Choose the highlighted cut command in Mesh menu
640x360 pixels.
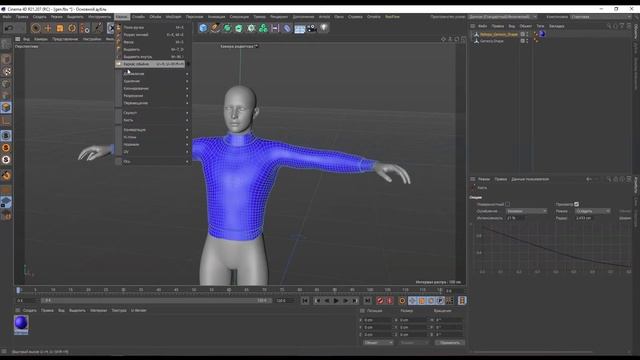[150, 64]
